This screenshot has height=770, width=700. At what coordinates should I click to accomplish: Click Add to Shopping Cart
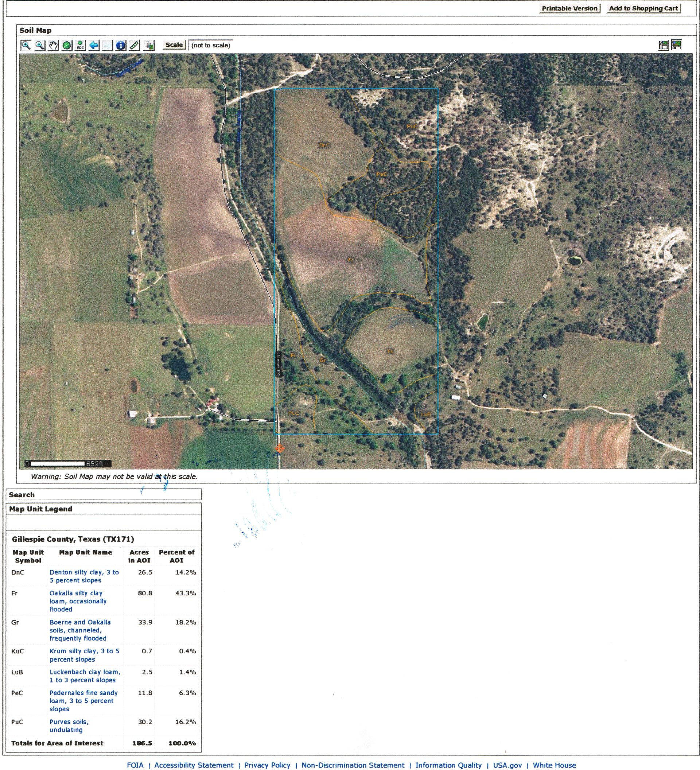pos(643,8)
